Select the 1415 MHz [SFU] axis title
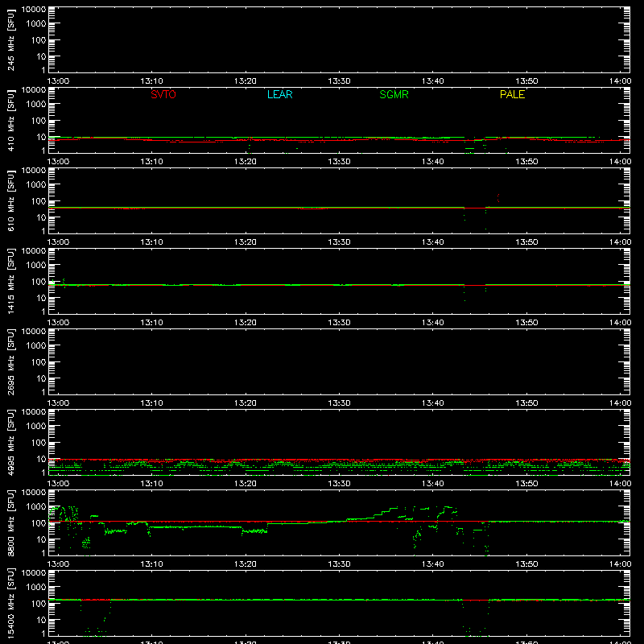The width and height of the screenshot is (644, 644). coord(10,281)
